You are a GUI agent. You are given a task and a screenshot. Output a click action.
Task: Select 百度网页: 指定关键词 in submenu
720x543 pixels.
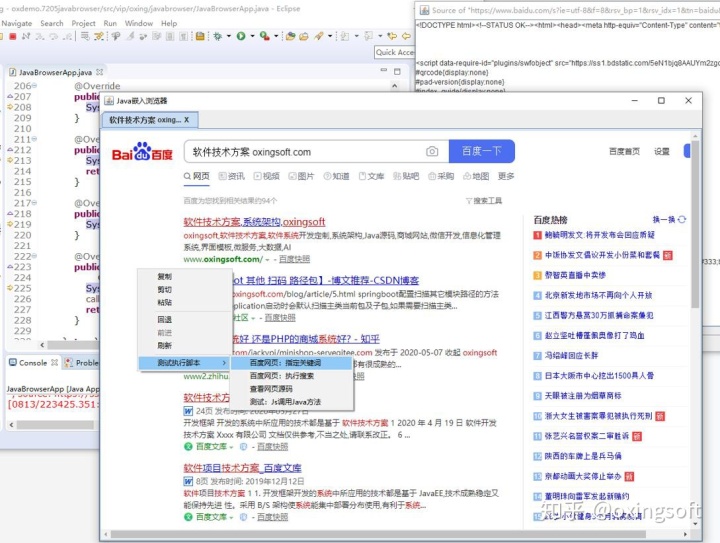pyautogui.click(x=292, y=363)
